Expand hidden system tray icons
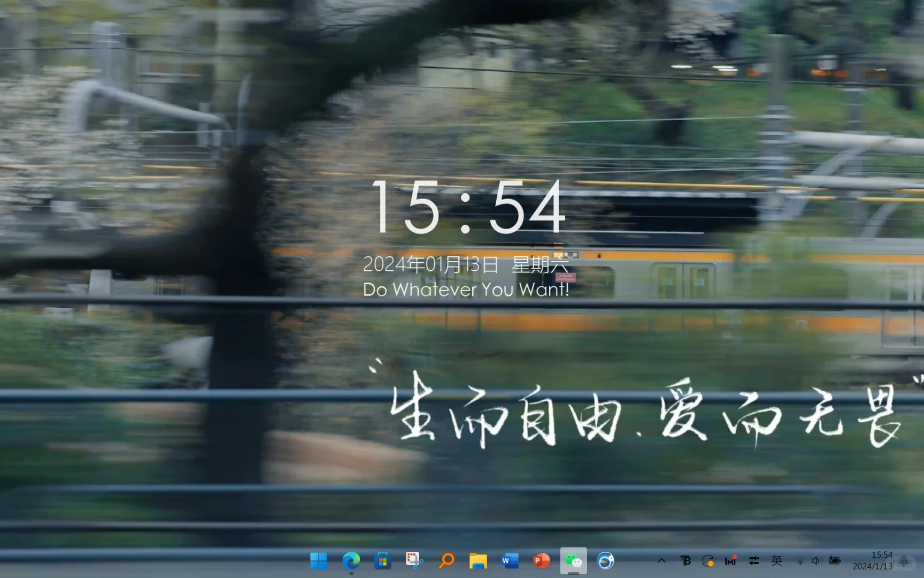Viewport: 924px width, 578px height. pos(662,561)
